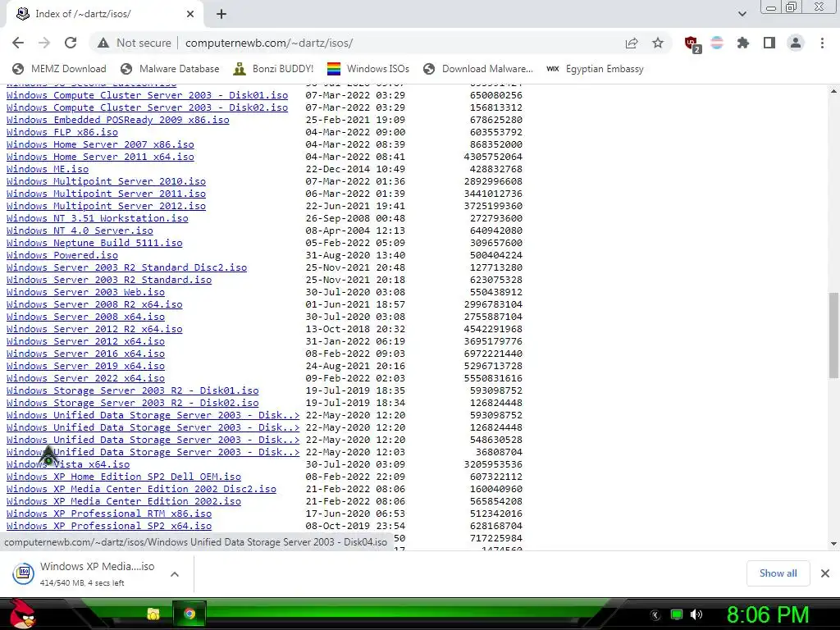Click the striped pink-blue extension icon
Viewport: 840px width, 630px height.
click(717, 43)
